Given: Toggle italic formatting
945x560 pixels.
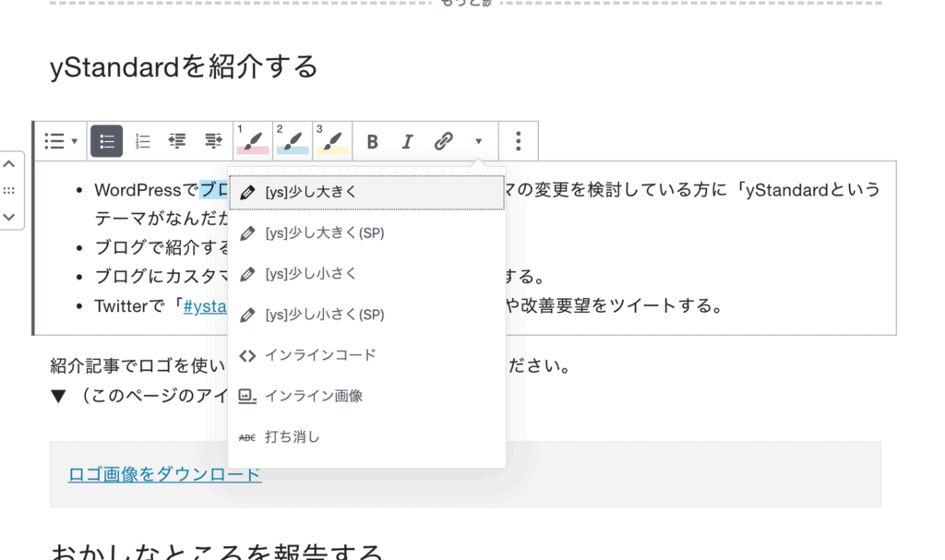Looking at the screenshot, I should click(407, 141).
